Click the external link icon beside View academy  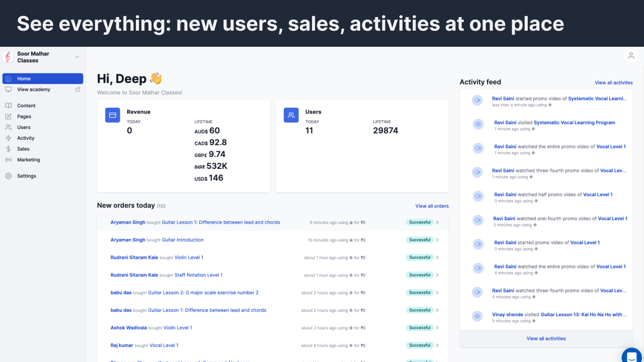tap(77, 89)
